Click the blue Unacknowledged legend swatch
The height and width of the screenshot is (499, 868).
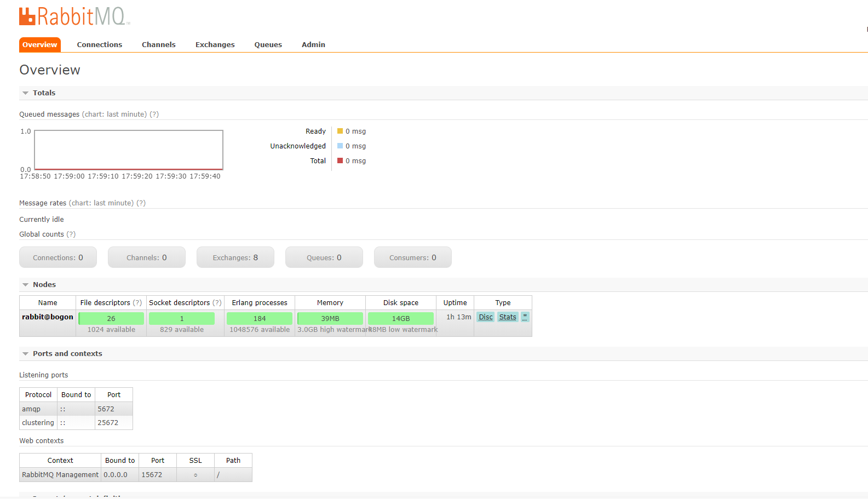click(340, 146)
